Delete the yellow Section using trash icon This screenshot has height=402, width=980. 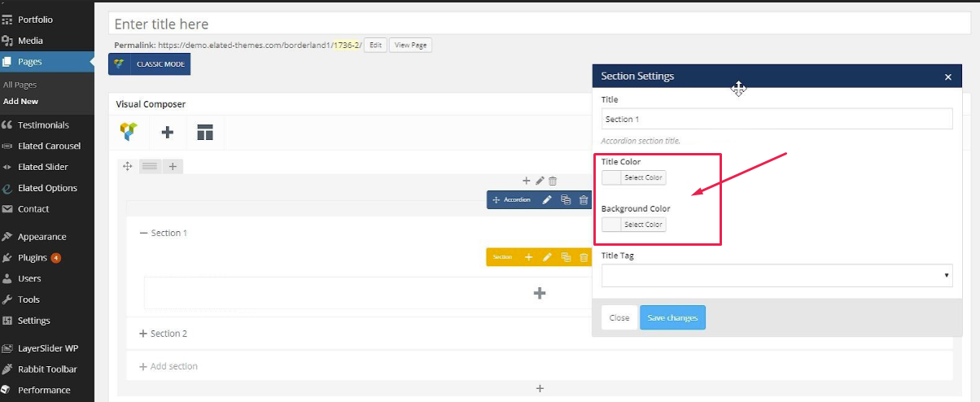tap(584, 257)
